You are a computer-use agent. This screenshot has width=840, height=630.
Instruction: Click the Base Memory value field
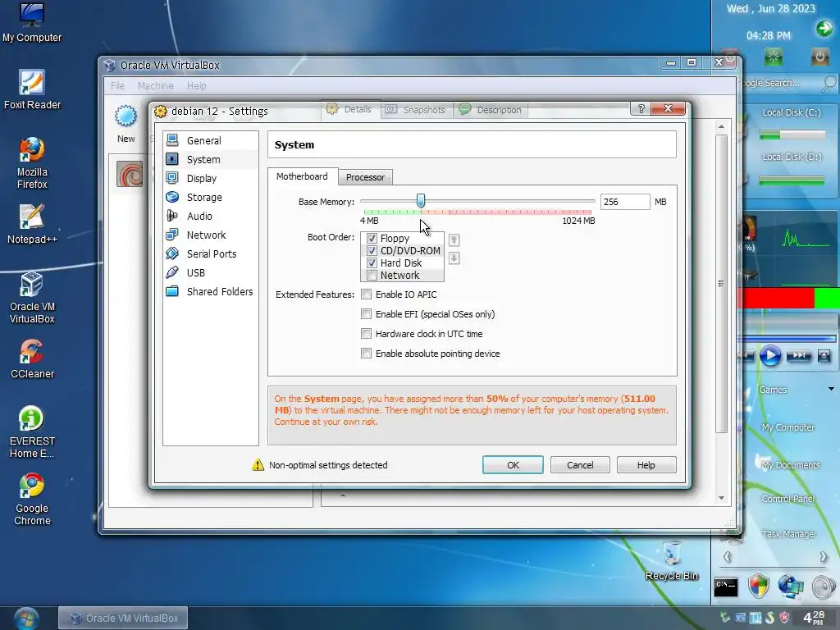(624, 202)
